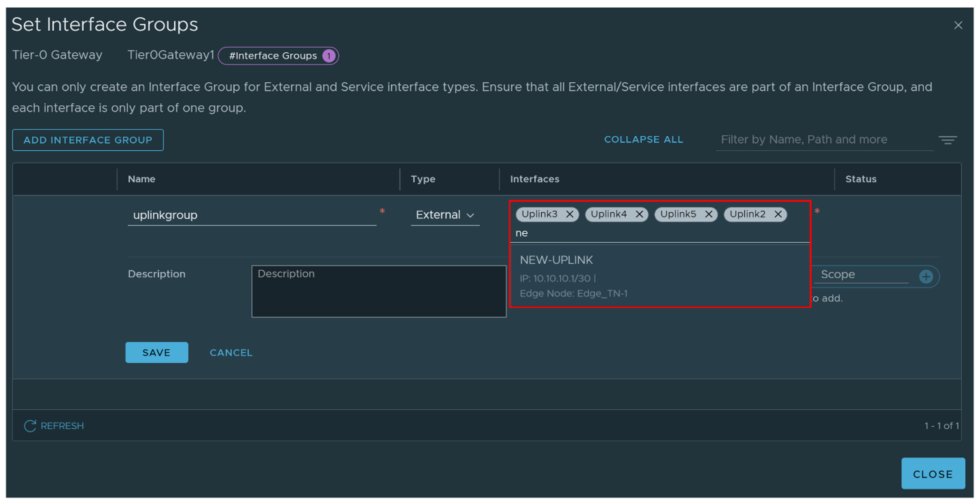980x502 pixels.
Task: Remove the Uplink4 chip
Action: (639, 214)
